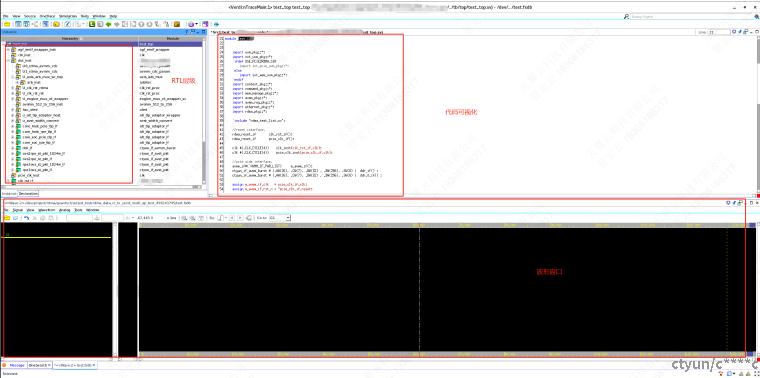Click the purple round icon in the main toolbar
The width and height of the screenshot is (760, 378).
[191, 24]
